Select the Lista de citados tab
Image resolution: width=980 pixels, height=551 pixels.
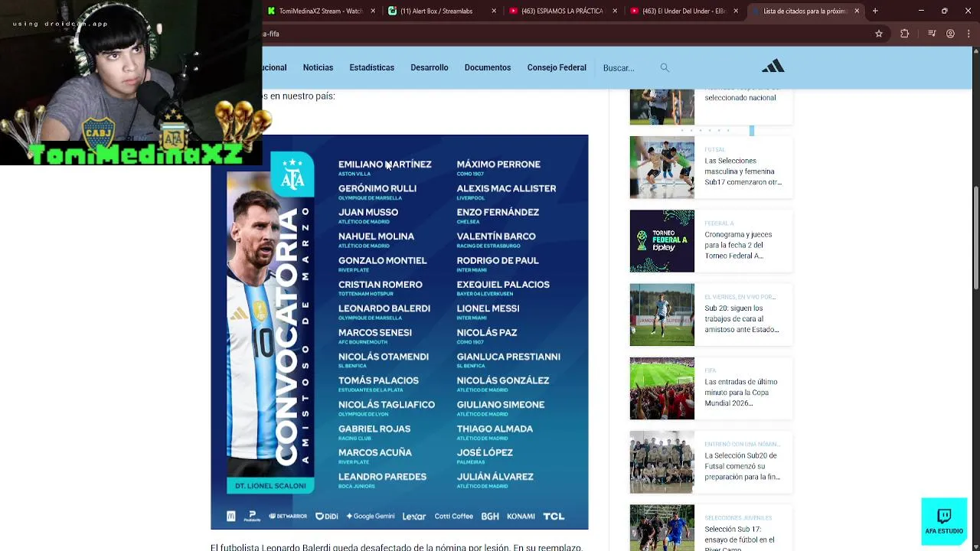[805, 11]
